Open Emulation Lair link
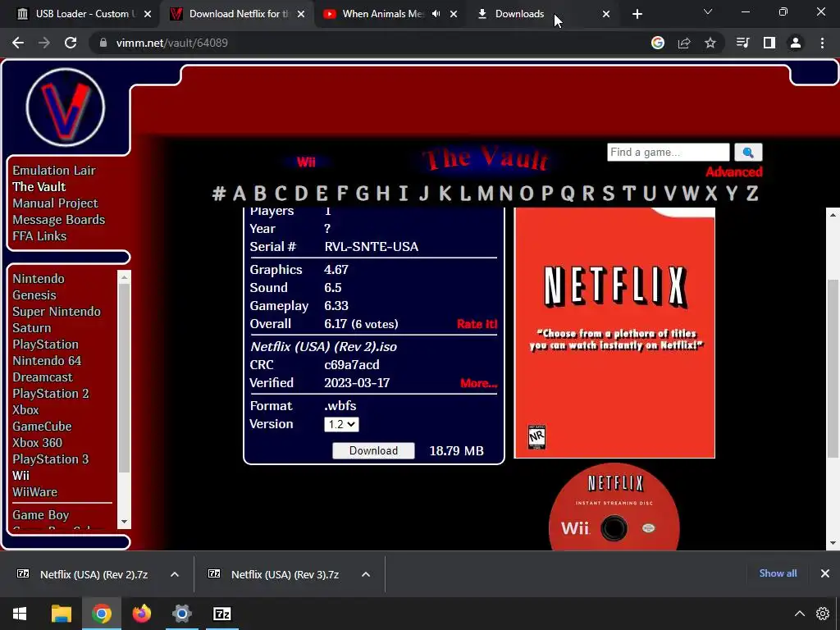Viewport: 840px width, 630px height. tap(54, 171)
